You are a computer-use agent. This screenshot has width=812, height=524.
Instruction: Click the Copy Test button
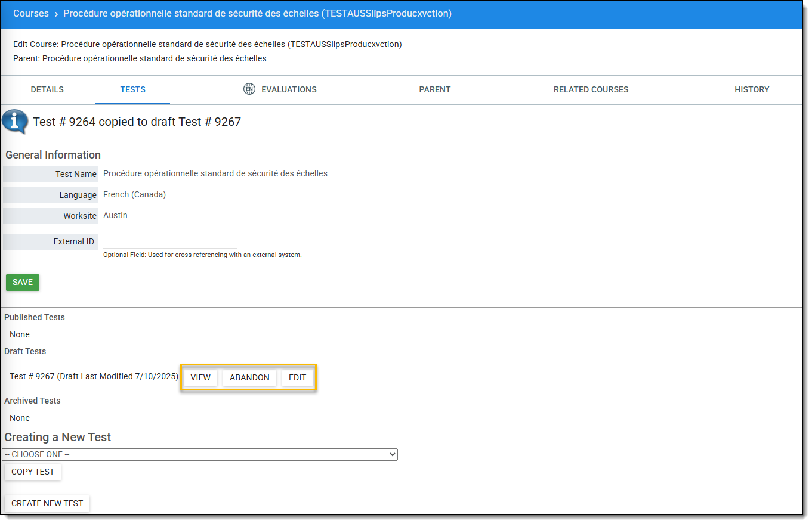coord(33,472)
